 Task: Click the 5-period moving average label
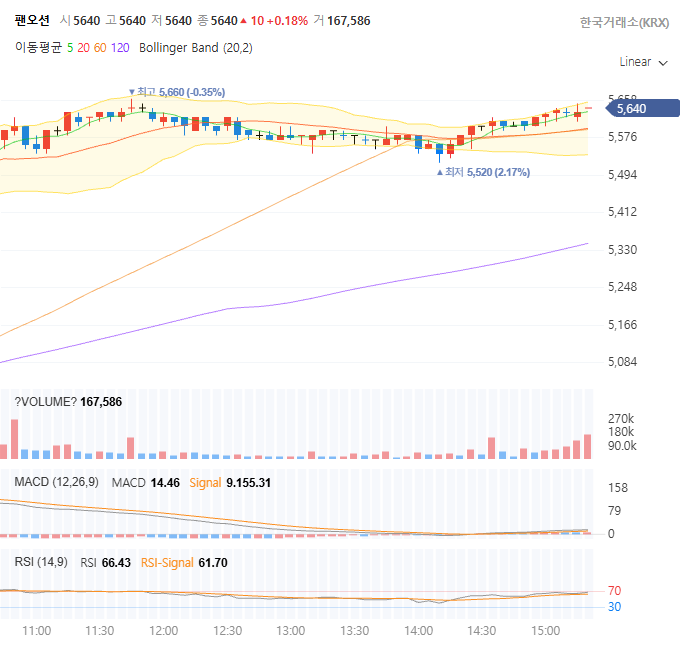click(70, 48)
